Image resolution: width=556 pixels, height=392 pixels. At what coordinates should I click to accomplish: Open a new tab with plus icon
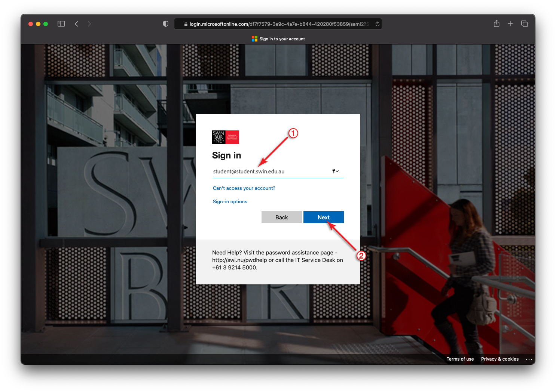[510, 24]
